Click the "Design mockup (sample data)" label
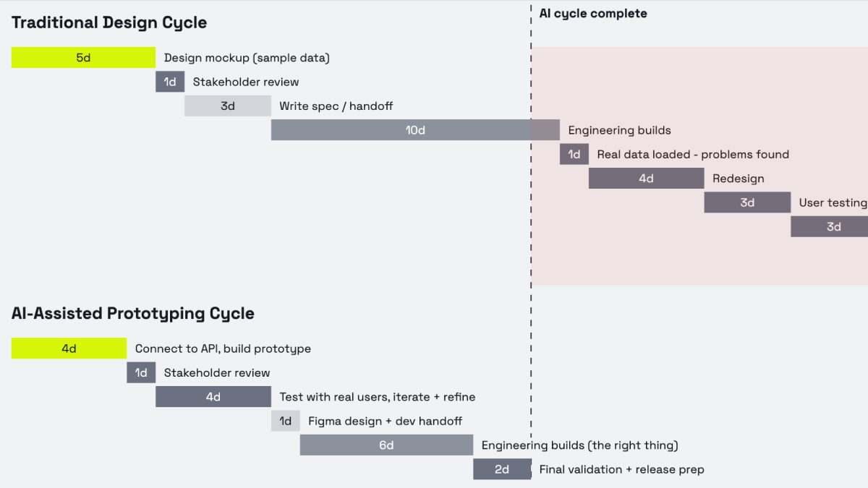This screenshot has width=868, height=488. click(247, 58)
